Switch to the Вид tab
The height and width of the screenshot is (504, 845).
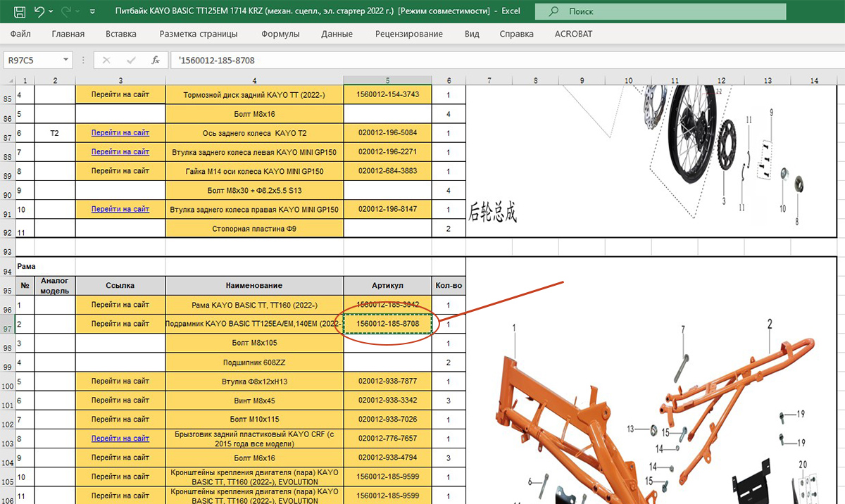coord(472,34)
